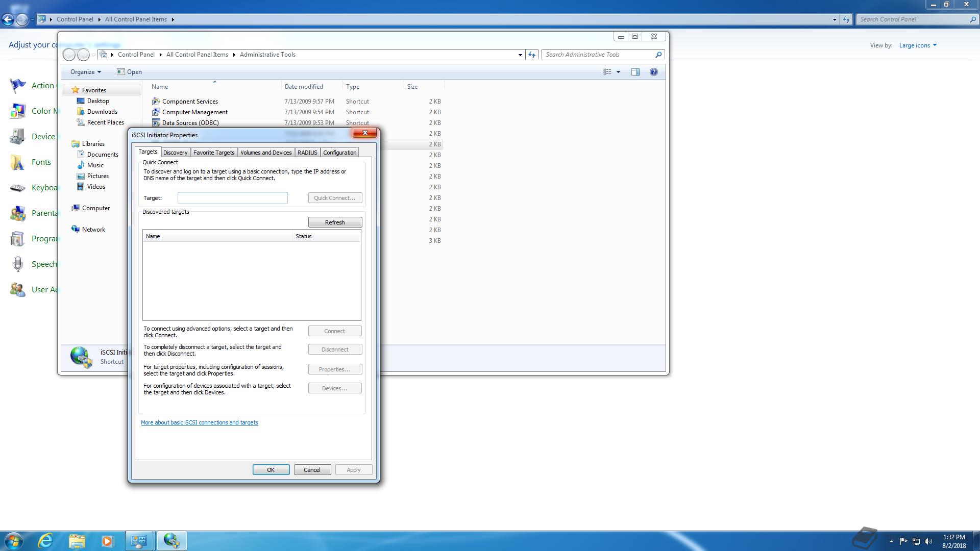
Task: Select Documents library
Action: click(103, 155)
